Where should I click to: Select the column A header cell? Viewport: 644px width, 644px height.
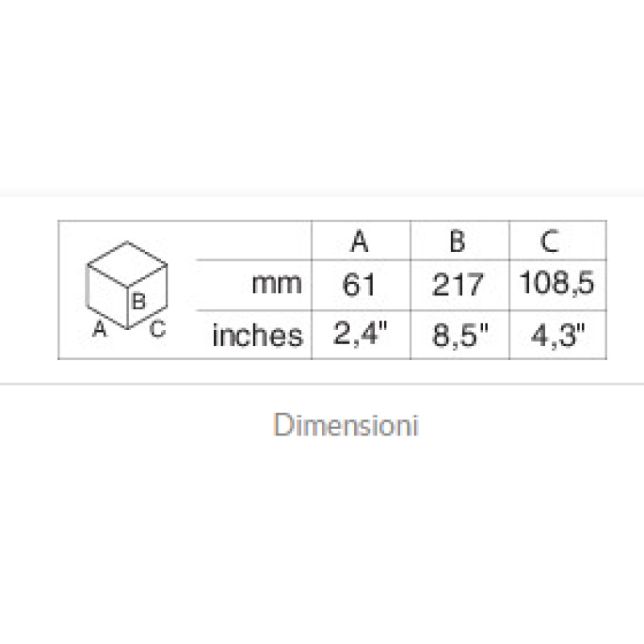pos(360,242)
